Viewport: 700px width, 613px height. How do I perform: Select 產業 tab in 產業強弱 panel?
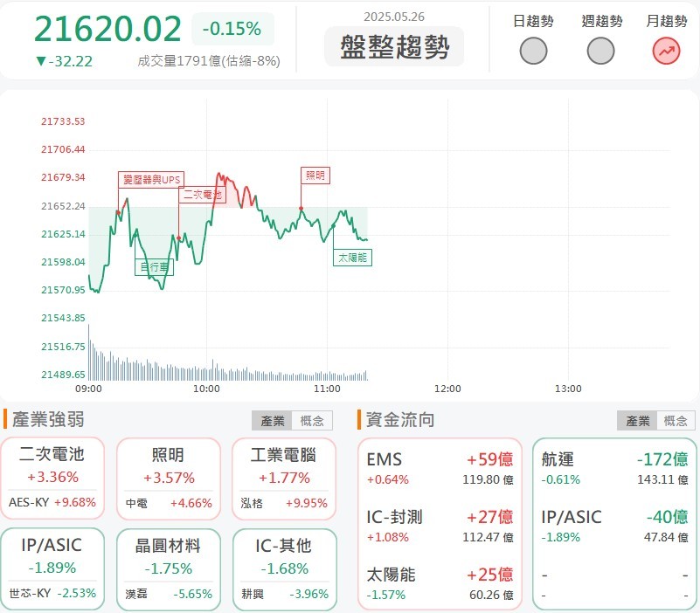pyautogui.click(x=273, y=421)
